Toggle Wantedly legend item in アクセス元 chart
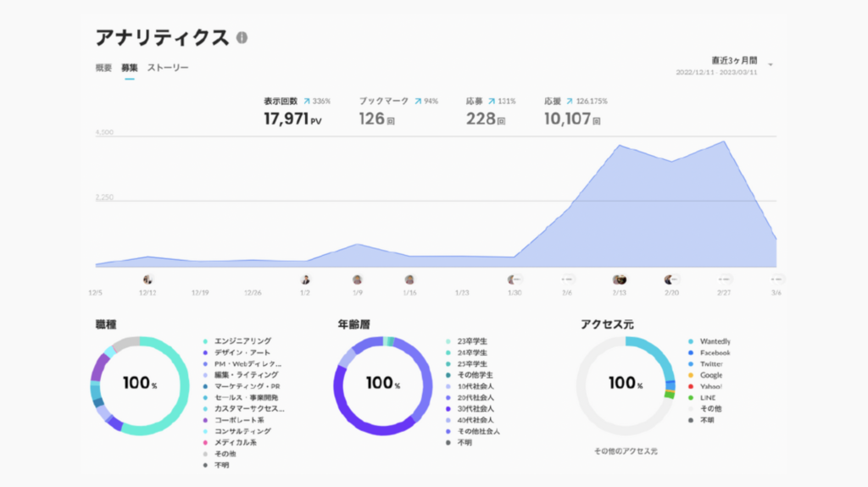This screenshot has width=868, height=487. pos(715,341)
